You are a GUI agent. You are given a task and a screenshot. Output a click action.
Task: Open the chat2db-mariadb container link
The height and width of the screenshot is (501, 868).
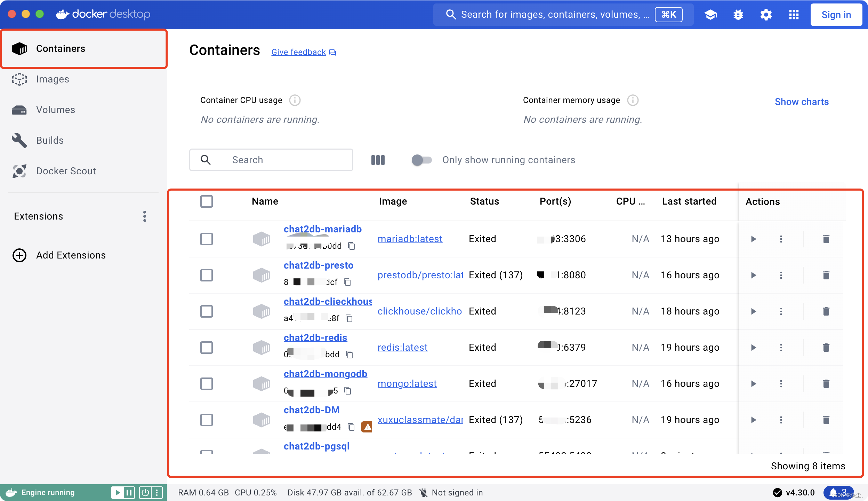(323, 229)
